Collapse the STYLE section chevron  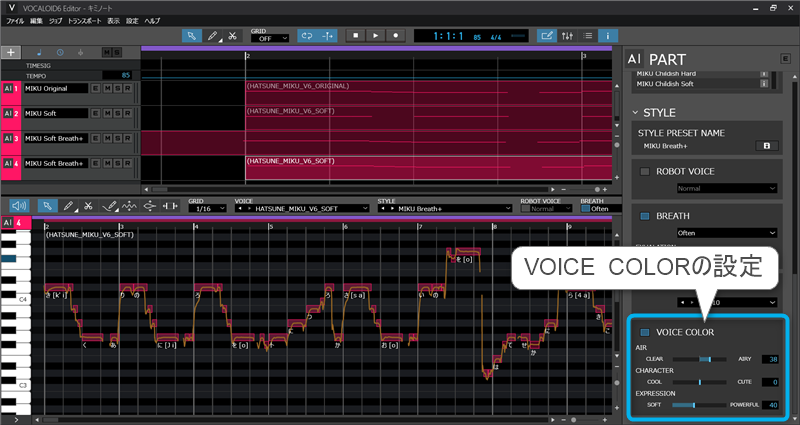[x=635, y=113]
